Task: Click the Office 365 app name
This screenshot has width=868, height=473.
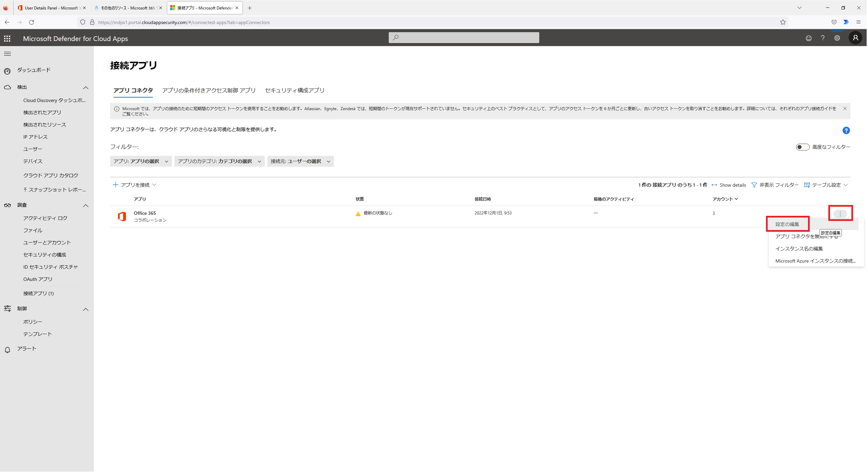Action: pyautogui.click(x=145, y=213)
